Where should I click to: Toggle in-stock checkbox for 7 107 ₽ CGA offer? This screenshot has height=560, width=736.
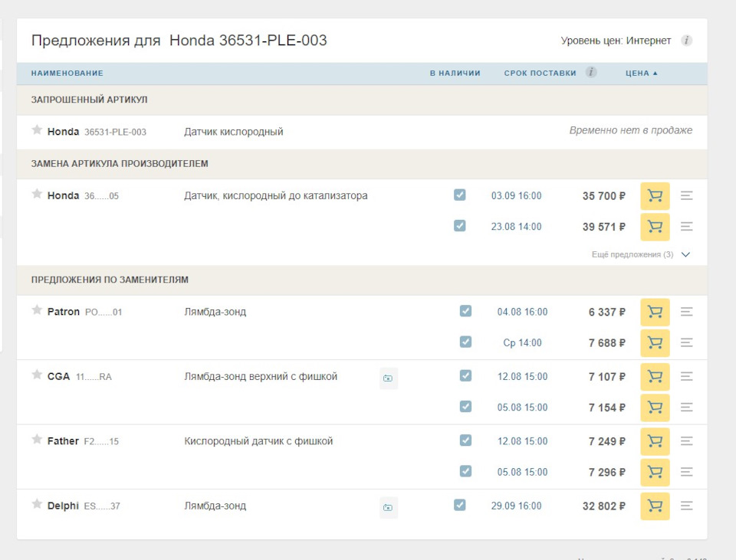(x=465, y=376)
